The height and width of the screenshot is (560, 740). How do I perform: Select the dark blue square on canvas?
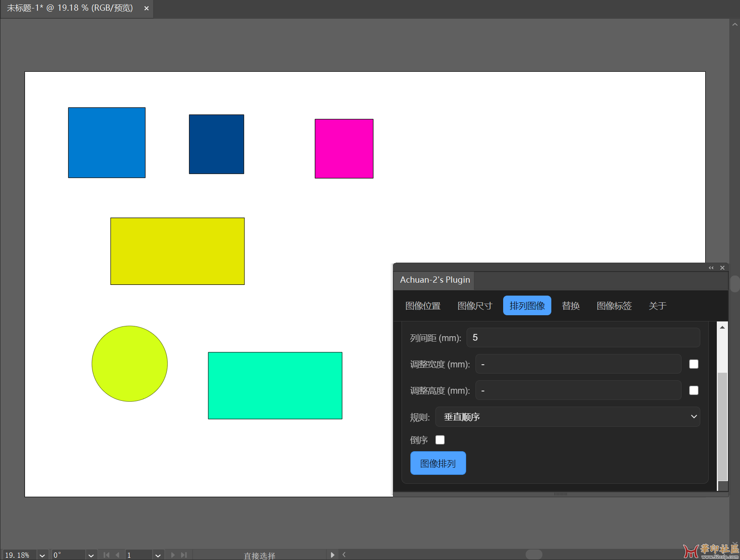coord(216,144)
